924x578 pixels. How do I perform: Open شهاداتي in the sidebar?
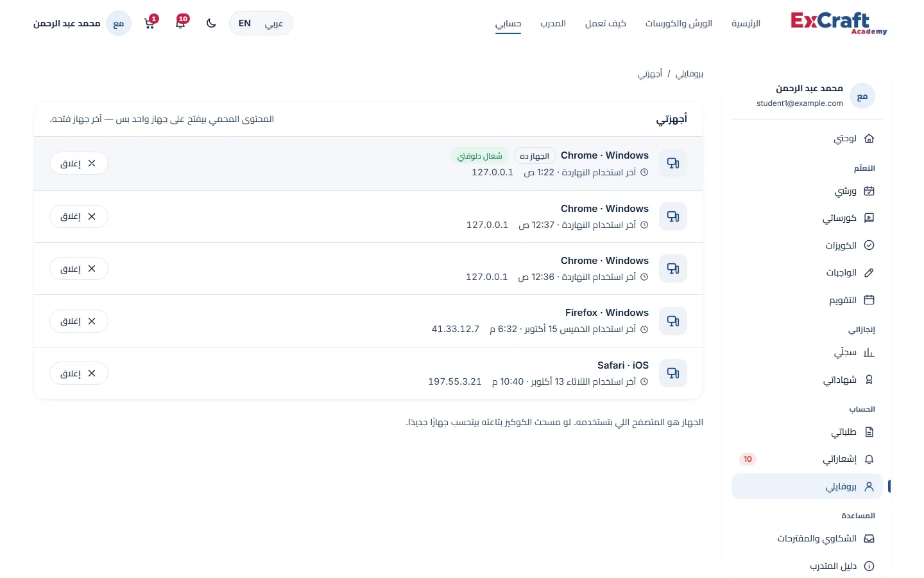coord(807,380)
